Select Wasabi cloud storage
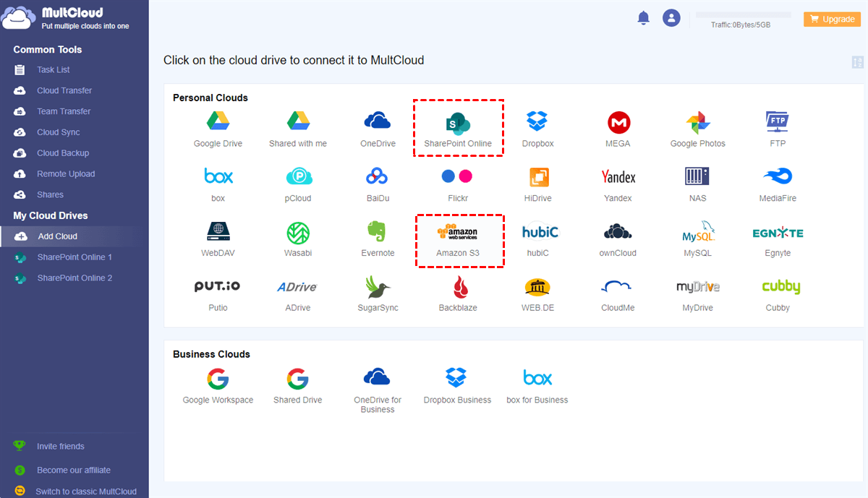The height and width of the screenshot is (498, 868). click(x=298, y=239)
